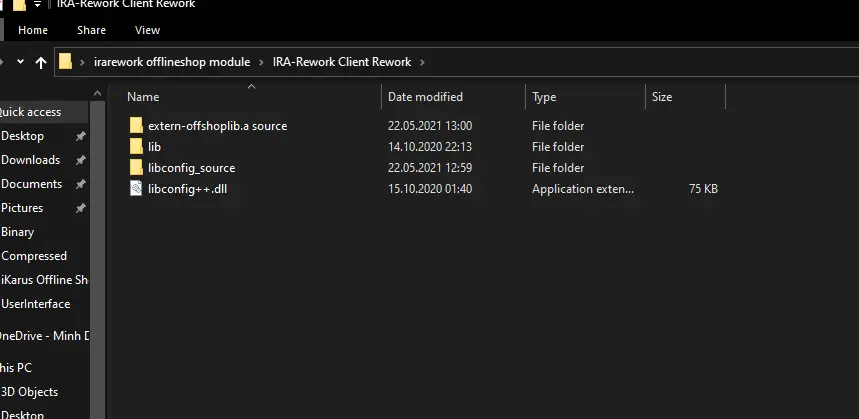Open the libconfig++.dll file icon

(136, 189)
